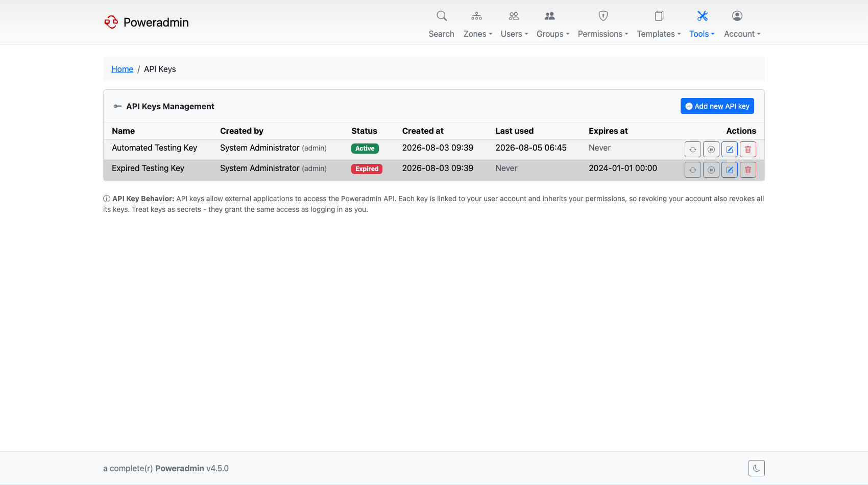Disable the Expired Testing Key via pause icon

711,170
